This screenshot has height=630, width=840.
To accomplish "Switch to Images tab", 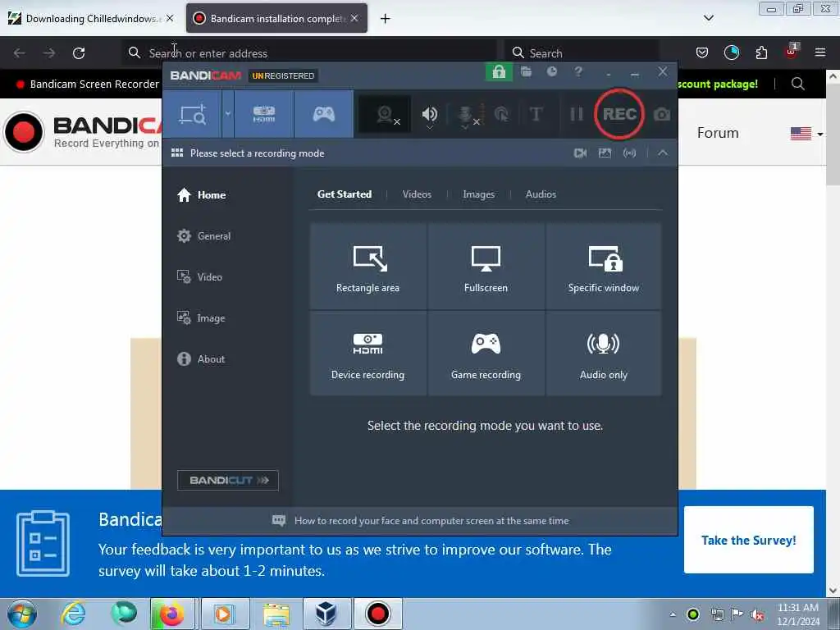I will click(479, 194).
